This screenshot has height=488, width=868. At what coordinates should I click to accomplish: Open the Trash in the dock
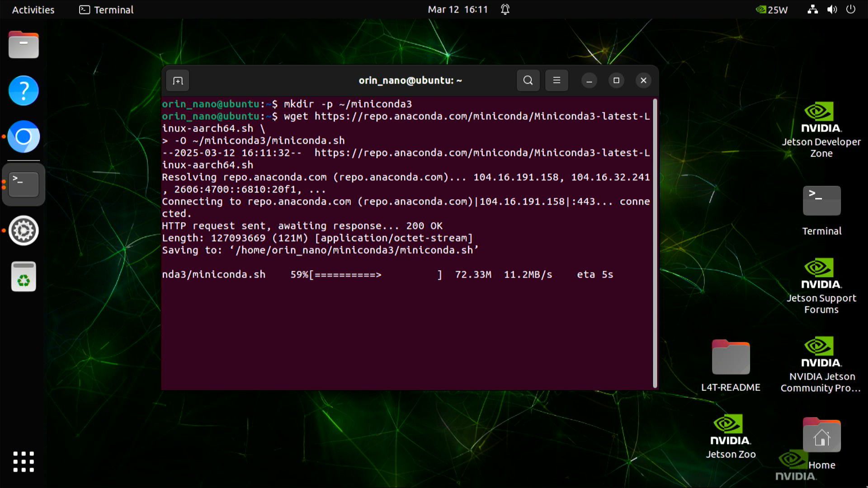(24, 277)
